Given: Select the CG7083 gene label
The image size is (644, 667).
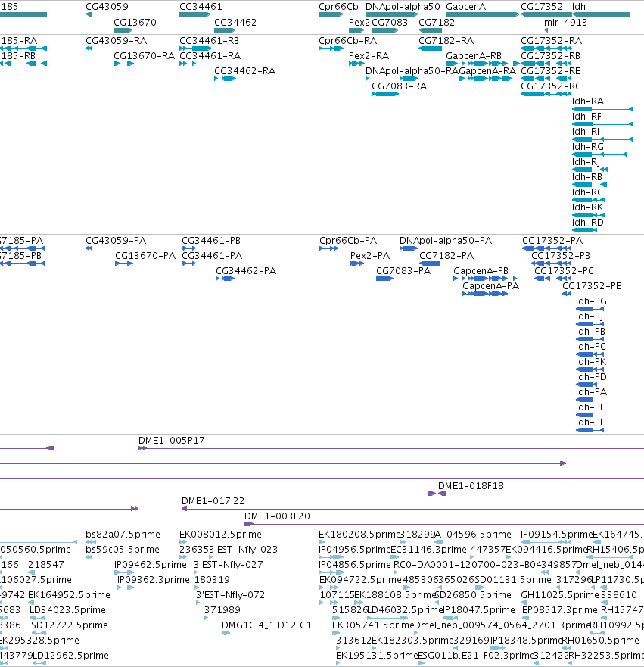Looking at the screenshot, I should pyautogui.click(x=390, y=23).
